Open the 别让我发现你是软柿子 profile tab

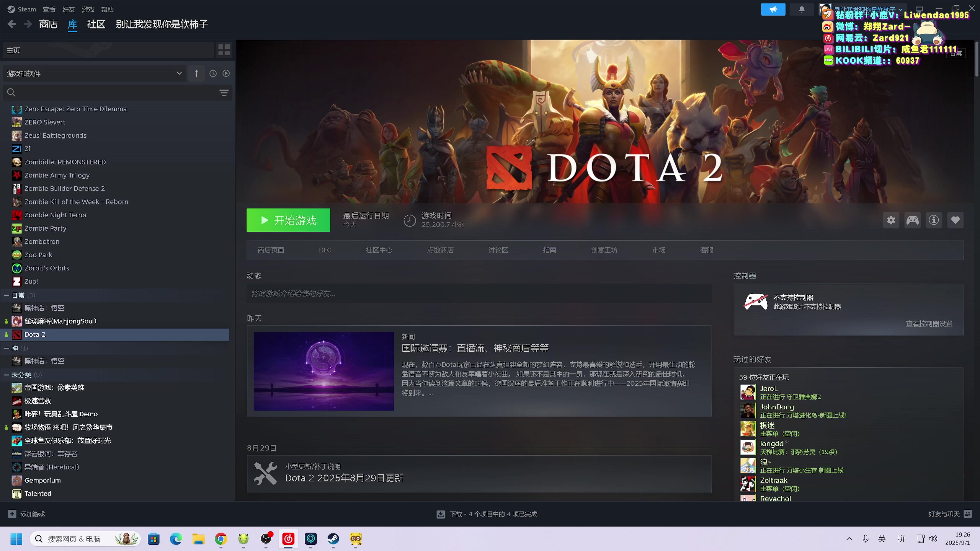coord(162,24)
